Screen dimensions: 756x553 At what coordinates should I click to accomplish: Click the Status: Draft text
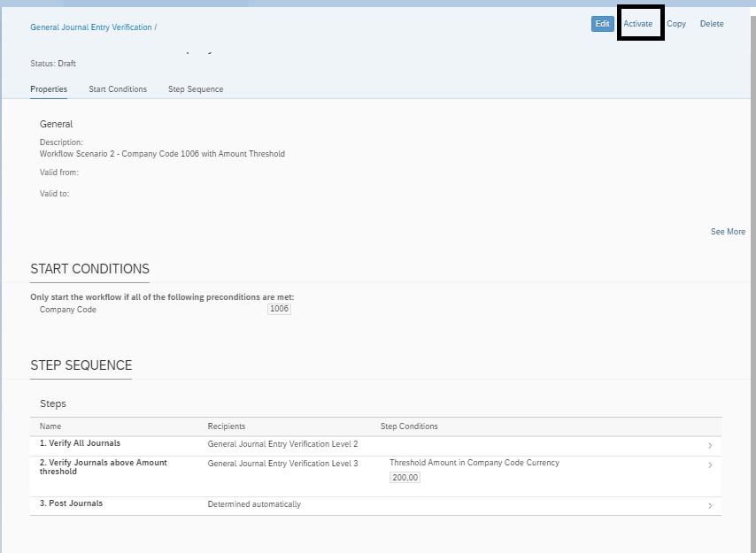pyautogui.click(x=53, y=64)
